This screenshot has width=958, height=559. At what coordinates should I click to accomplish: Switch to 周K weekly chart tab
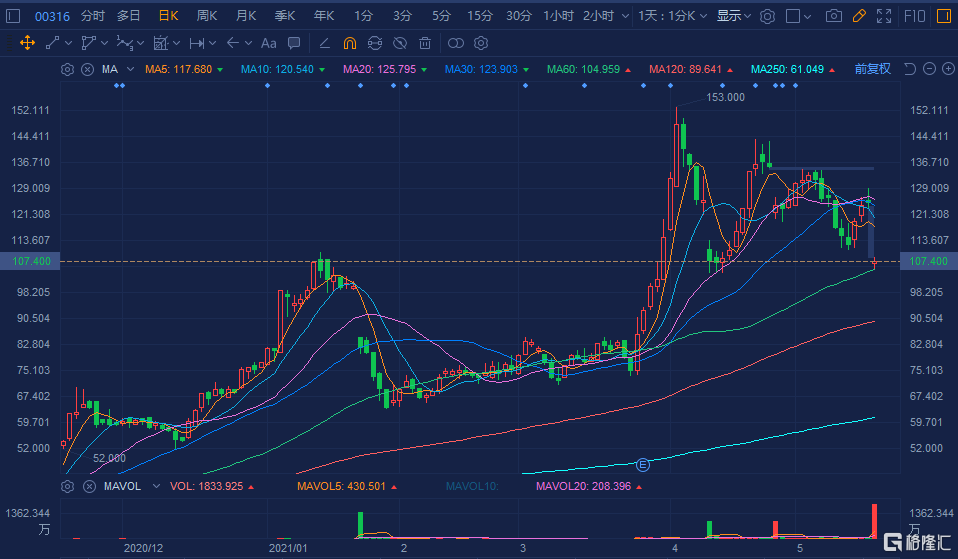[x=207, y=17]
